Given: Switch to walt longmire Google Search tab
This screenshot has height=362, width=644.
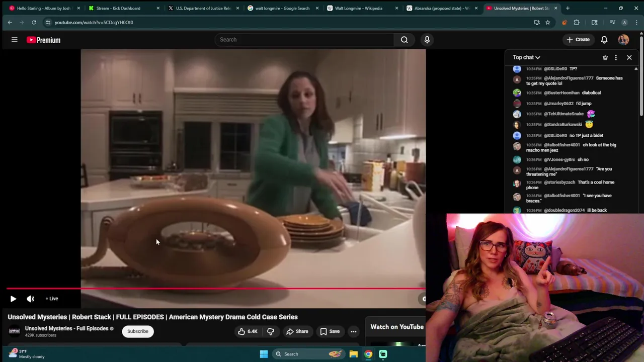Looking at the screenshot, I should tap(282, 8).
